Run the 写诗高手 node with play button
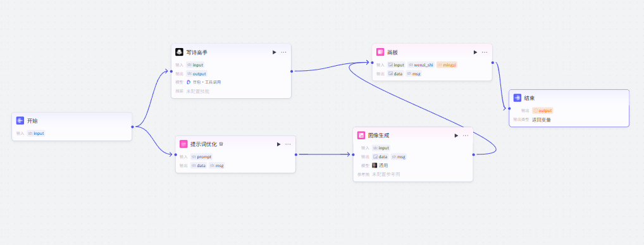 click(275, 52)
